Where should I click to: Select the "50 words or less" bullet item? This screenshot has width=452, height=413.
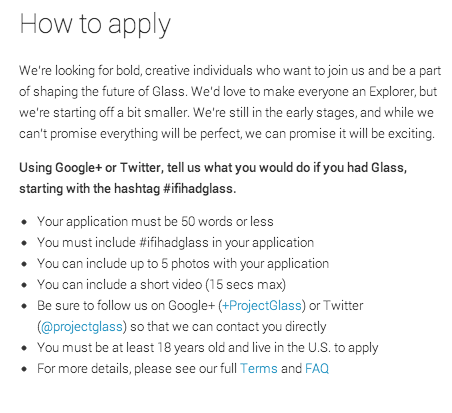pyautogui.click(x=155, y=222)
